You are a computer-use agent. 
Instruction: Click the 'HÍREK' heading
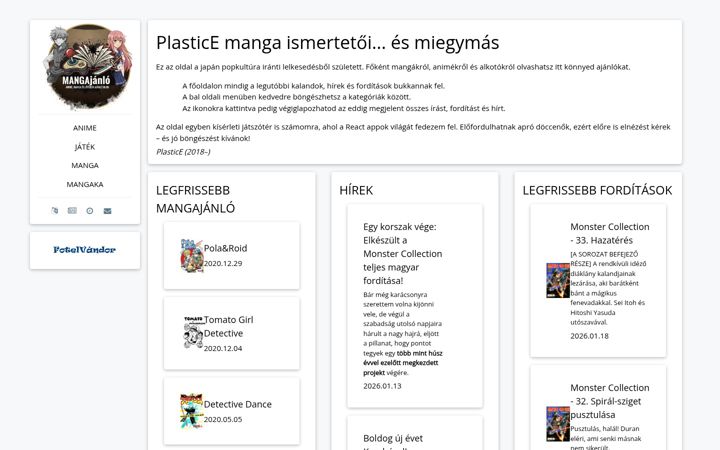(x=356, y=190)
